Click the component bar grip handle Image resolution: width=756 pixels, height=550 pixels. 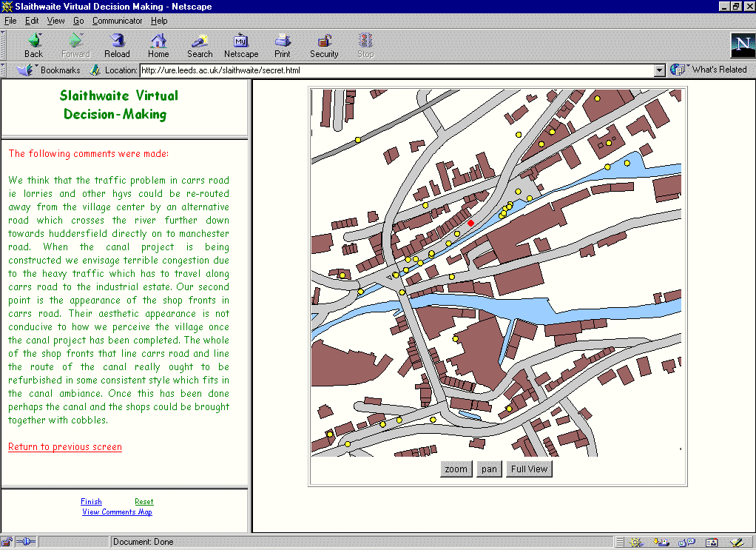(620, 543)
